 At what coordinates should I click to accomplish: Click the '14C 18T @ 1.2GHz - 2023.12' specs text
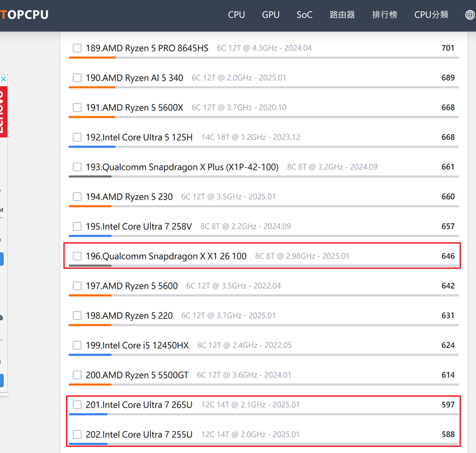click(x=251, y=137)
